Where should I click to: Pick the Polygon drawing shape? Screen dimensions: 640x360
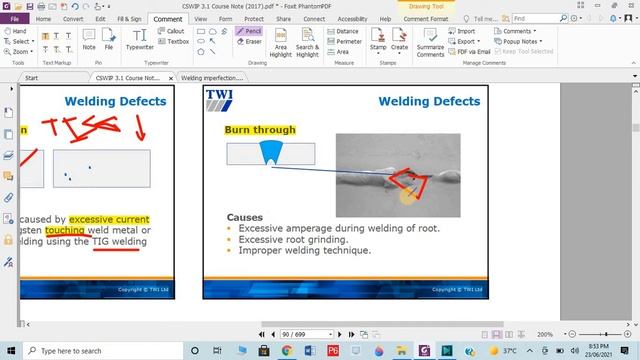(x=201, y=52)
